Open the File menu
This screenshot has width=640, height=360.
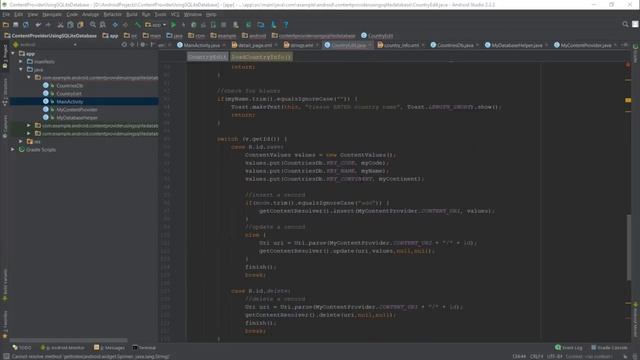tap(6, 14)
